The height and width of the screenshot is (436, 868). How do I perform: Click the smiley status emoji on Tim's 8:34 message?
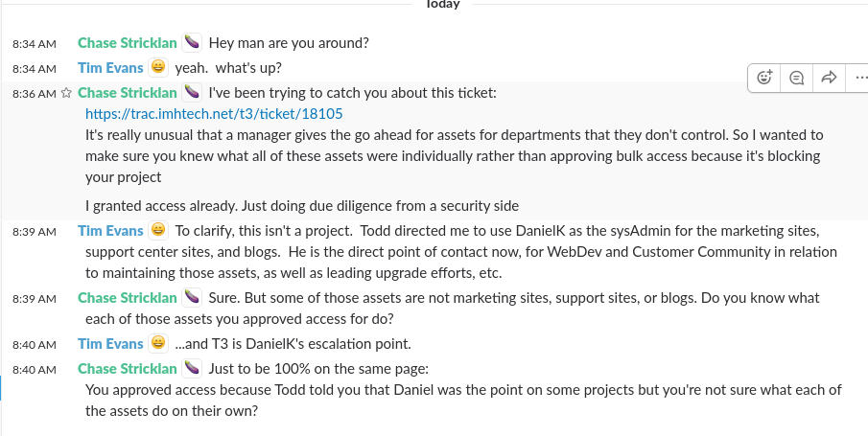pyautogui.click(x=159, y=68)
